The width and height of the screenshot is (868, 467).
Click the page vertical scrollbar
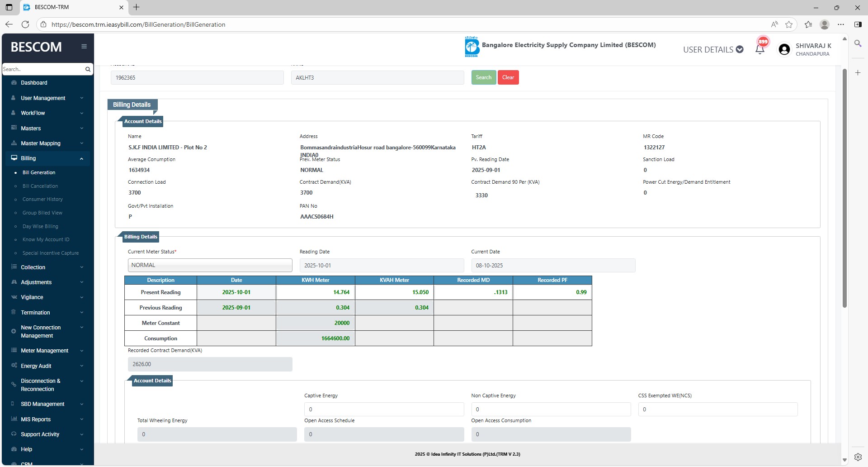click(844, 188)
